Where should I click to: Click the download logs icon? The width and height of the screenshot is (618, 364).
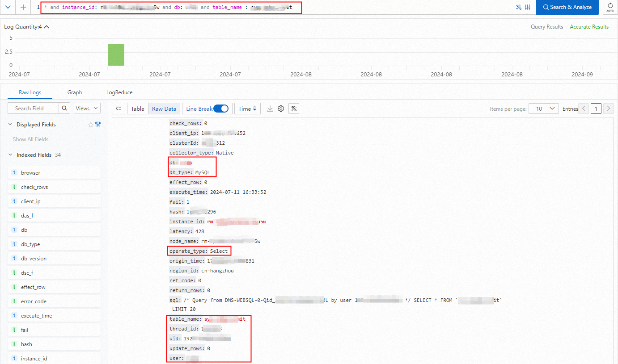270,109
